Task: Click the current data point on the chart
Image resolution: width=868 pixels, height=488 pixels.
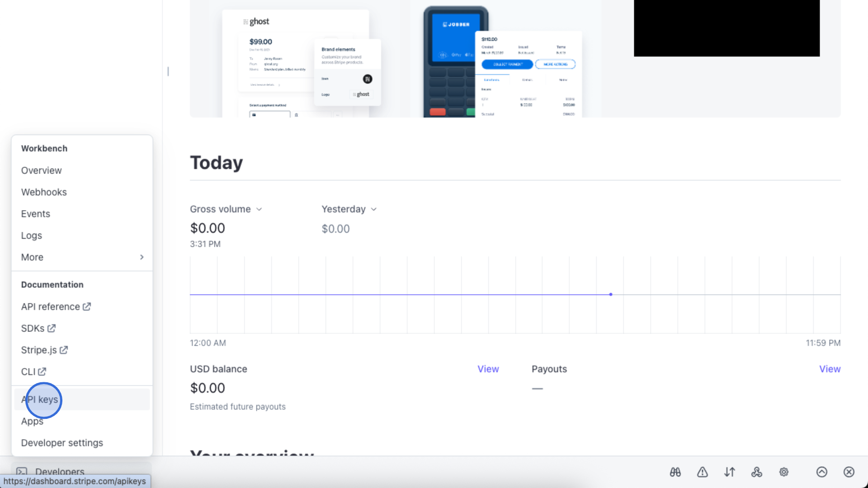Action: (611, 295)
